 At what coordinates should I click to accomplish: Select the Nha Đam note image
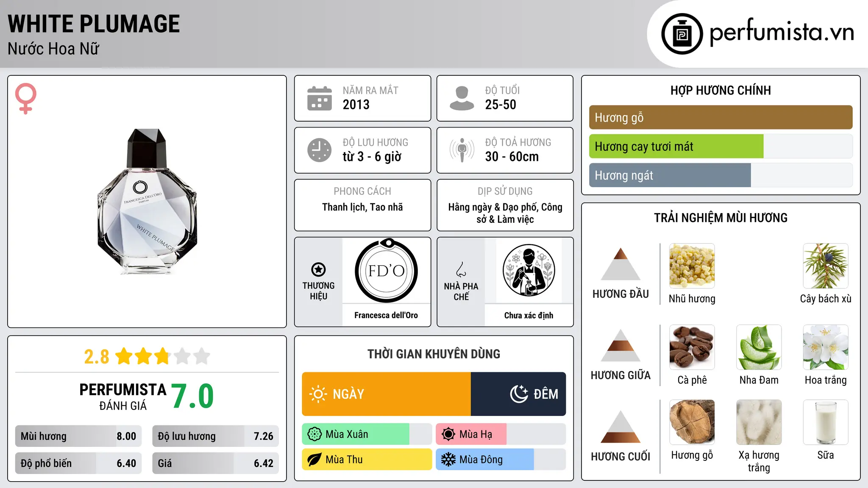[759, 347]
